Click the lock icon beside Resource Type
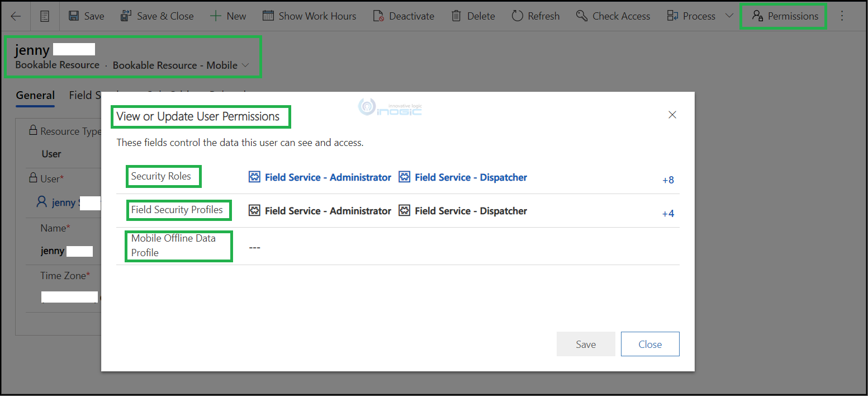Viewport: 868px width, 396px height. pos(33,131)
